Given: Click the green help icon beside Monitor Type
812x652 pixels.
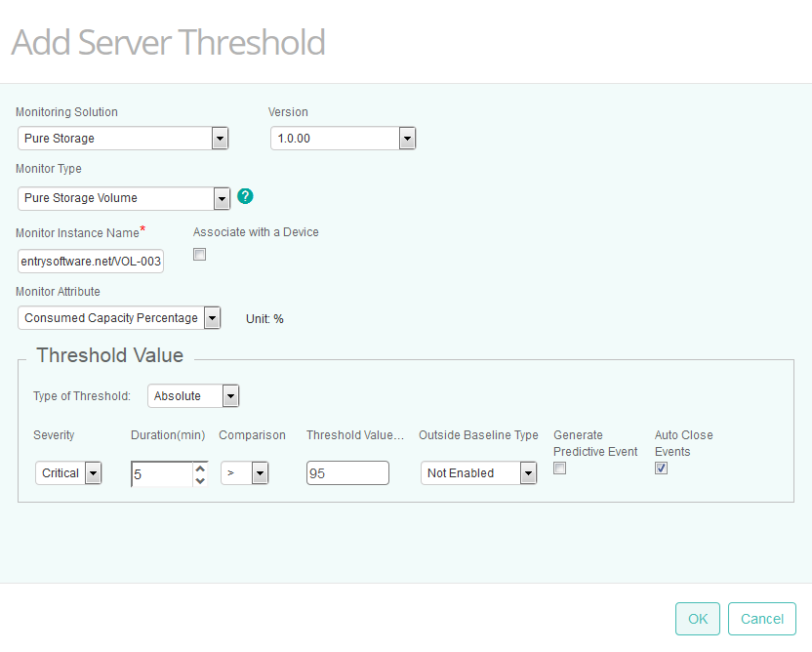Looking at the screenshot, I should 245,196.
